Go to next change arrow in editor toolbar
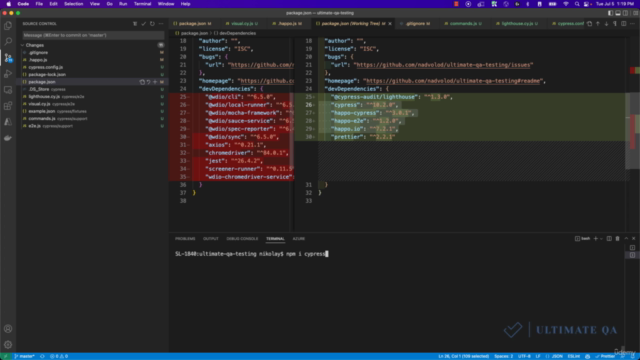The height and width of the screenshot is (360, 640). tap(607, 24)
